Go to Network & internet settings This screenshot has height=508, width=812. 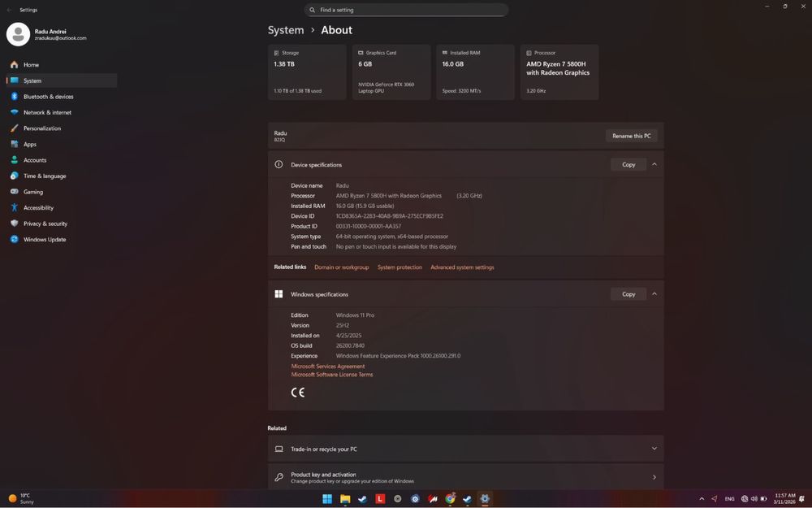click(61, 112)
